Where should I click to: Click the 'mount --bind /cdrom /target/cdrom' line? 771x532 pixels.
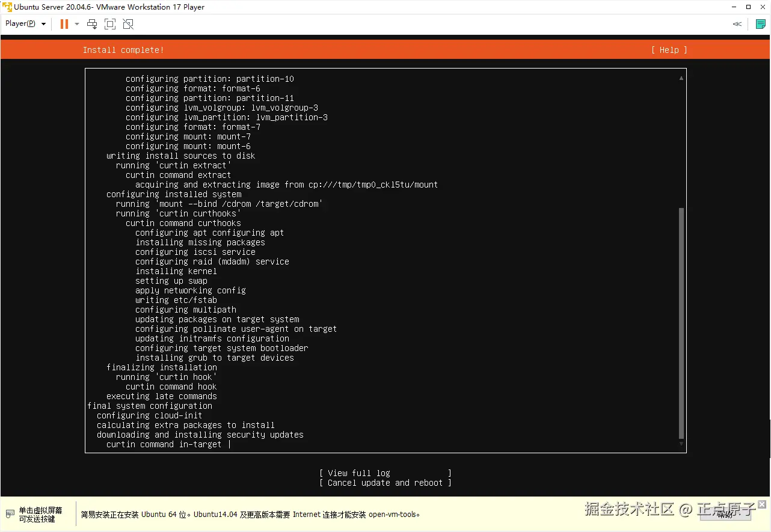click(220, 204)
